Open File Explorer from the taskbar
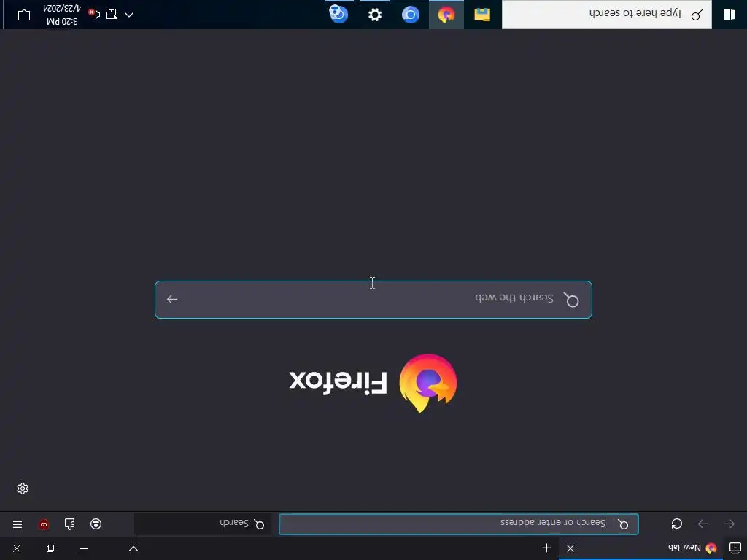The image size is (747, 560). (x=482, y=15)
